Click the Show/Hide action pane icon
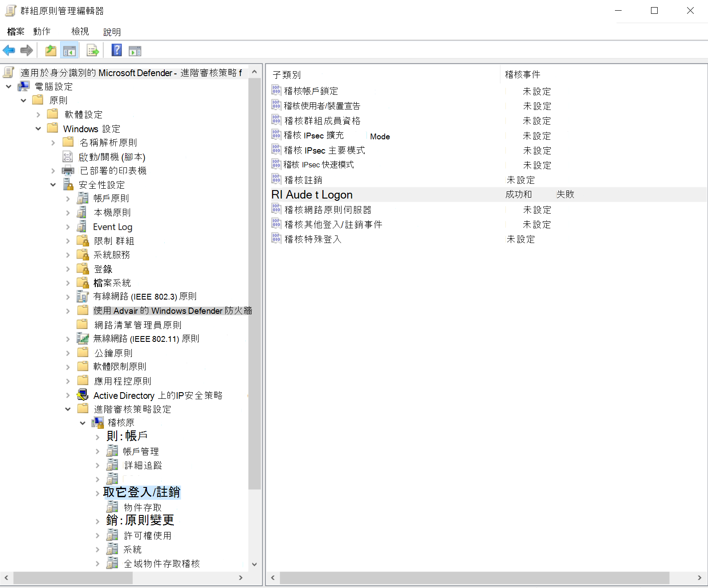 point(135,51)
